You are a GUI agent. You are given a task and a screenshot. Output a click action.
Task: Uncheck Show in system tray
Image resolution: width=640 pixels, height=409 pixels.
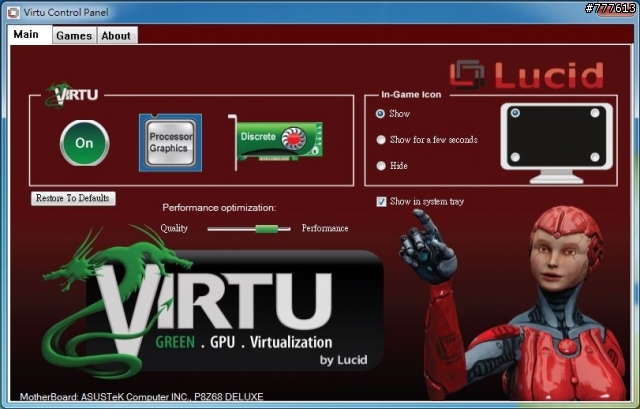click(381, 202)
